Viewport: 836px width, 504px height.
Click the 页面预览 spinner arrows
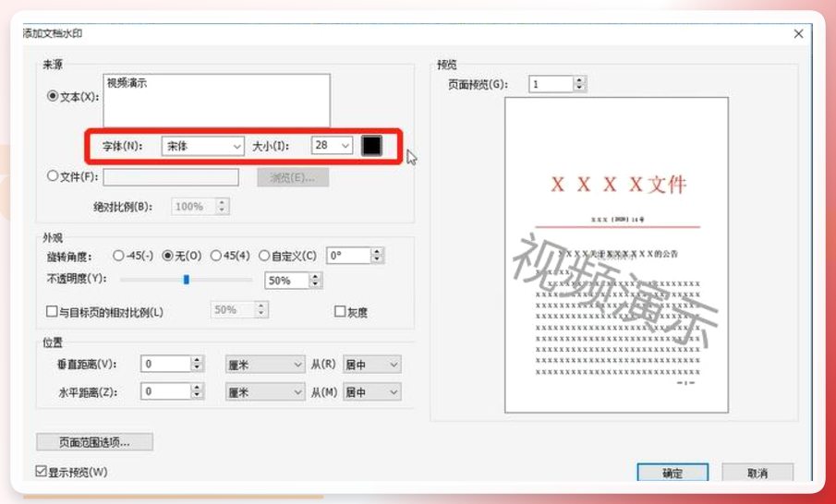(579, 84)
